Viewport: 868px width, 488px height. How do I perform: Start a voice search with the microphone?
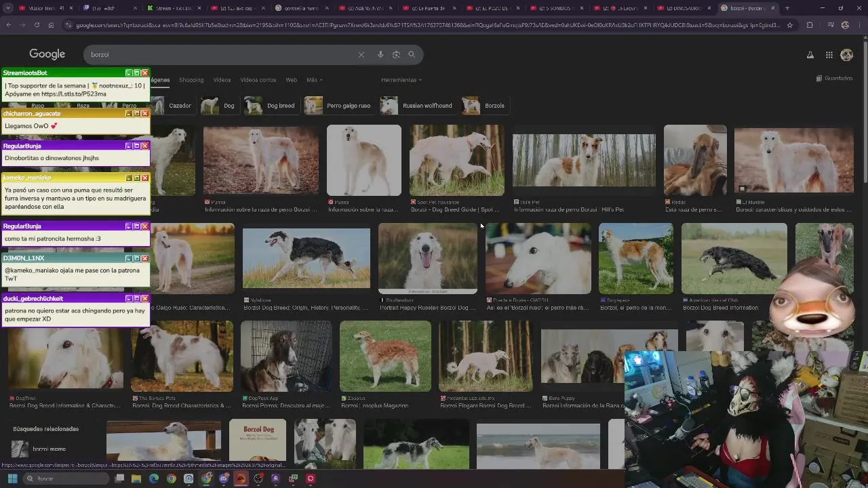tap(380, 54)
